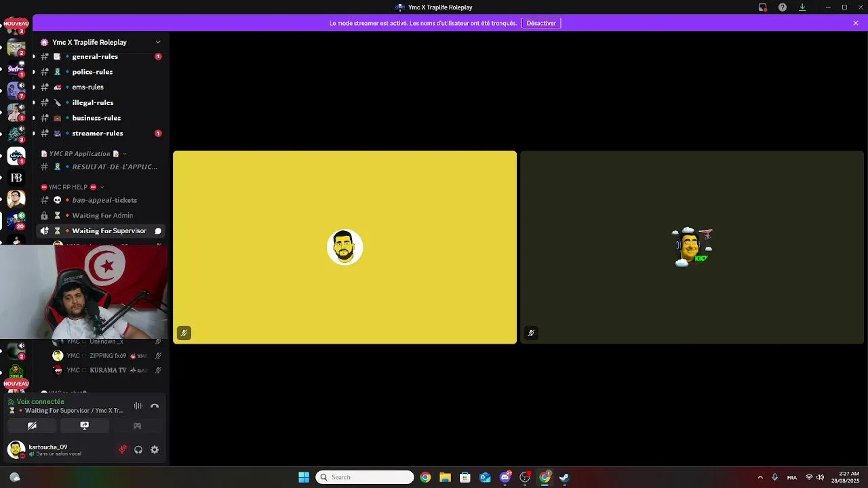Open Steam from the taskbar

pos(564,477)
